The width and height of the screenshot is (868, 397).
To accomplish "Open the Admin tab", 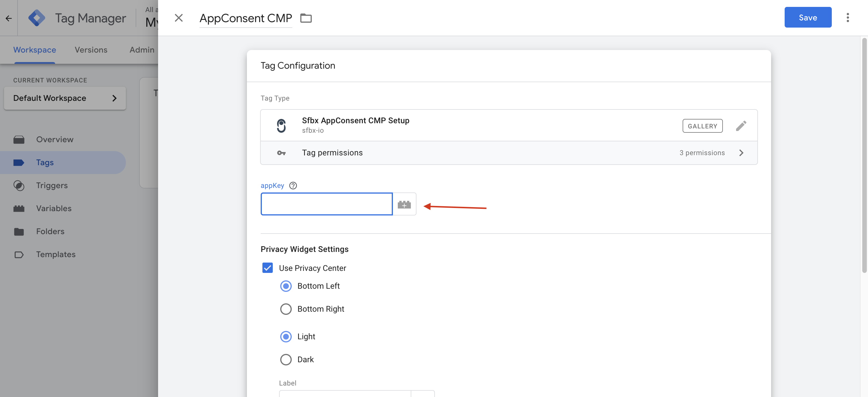I will click(x=141, y=49).
